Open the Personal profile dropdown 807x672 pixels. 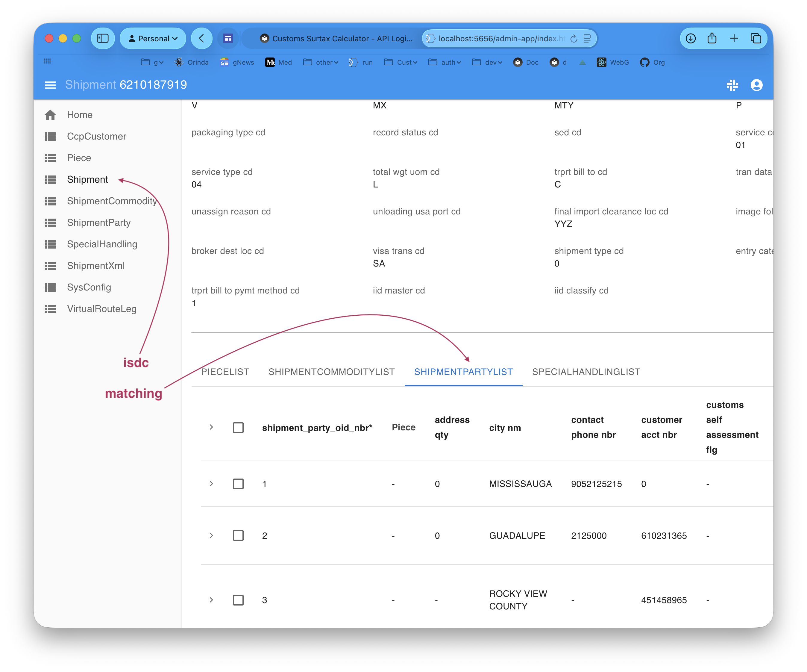click(x=153, y=38)
